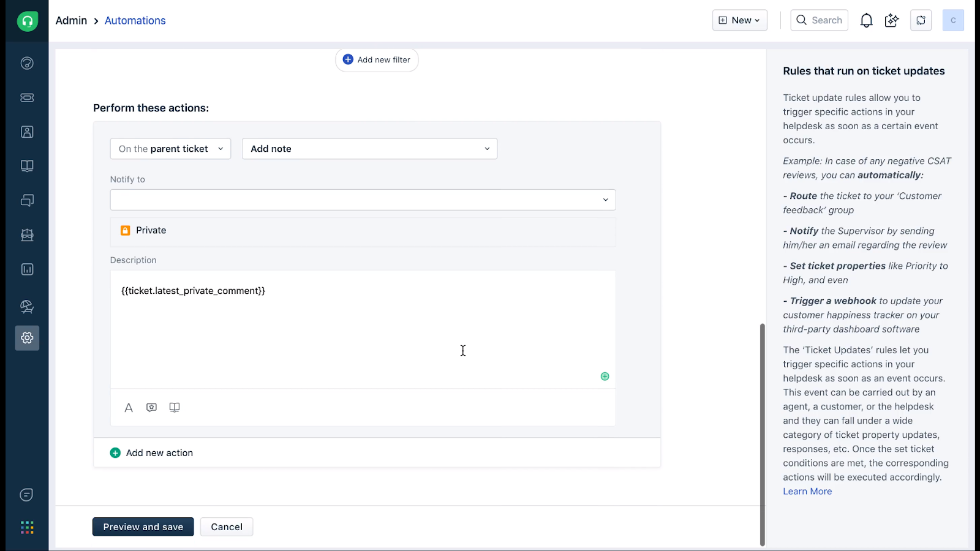Click Preview and save button
980x551 pixels.
pos(143,527)
